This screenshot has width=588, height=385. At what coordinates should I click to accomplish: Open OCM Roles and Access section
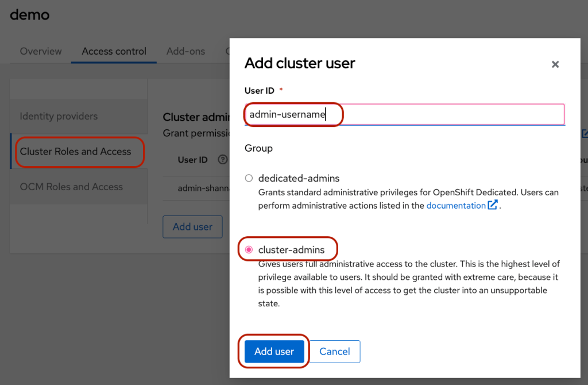pyautogui.click(x=71, y=187)
